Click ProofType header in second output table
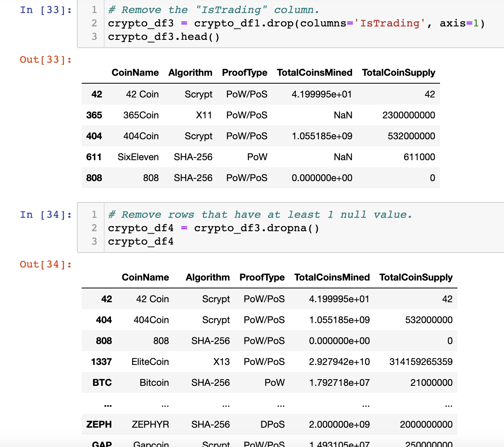Viewport: 504px width, 447px height. click(x=262, y=277)
